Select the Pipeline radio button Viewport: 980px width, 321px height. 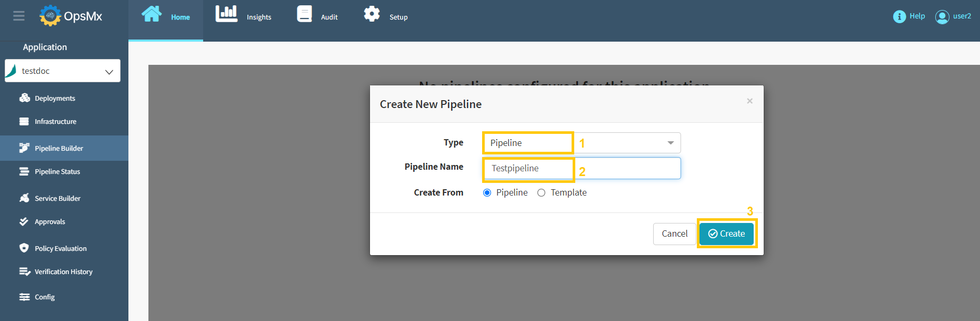pos(487,193)
